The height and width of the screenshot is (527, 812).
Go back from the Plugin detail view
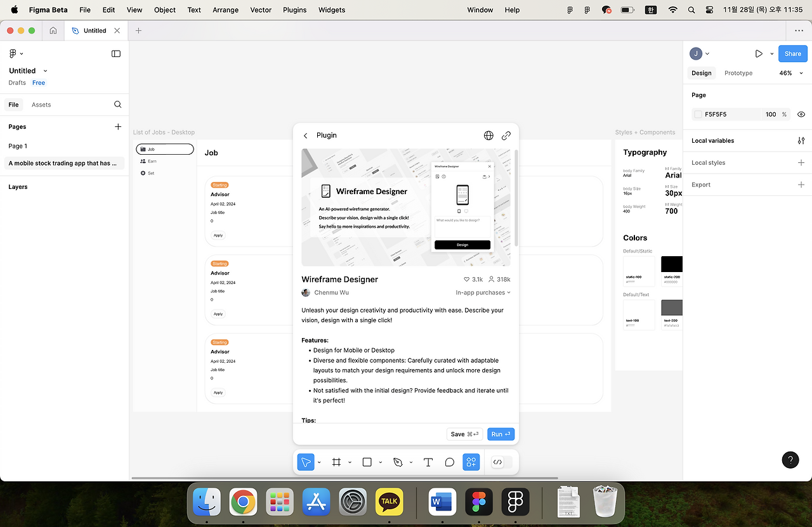click(x=306, y=136)
